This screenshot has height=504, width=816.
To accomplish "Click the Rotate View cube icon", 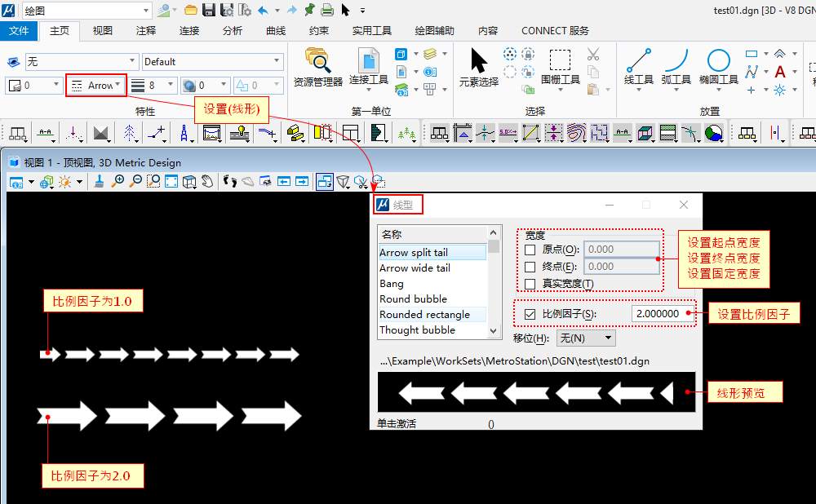I will coord(189,181).
